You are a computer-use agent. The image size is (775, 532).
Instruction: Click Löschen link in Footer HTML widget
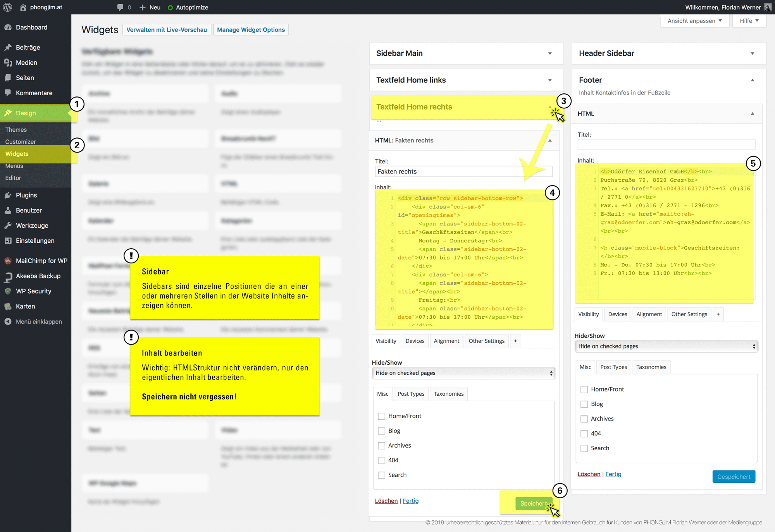(x=589, y=474)
